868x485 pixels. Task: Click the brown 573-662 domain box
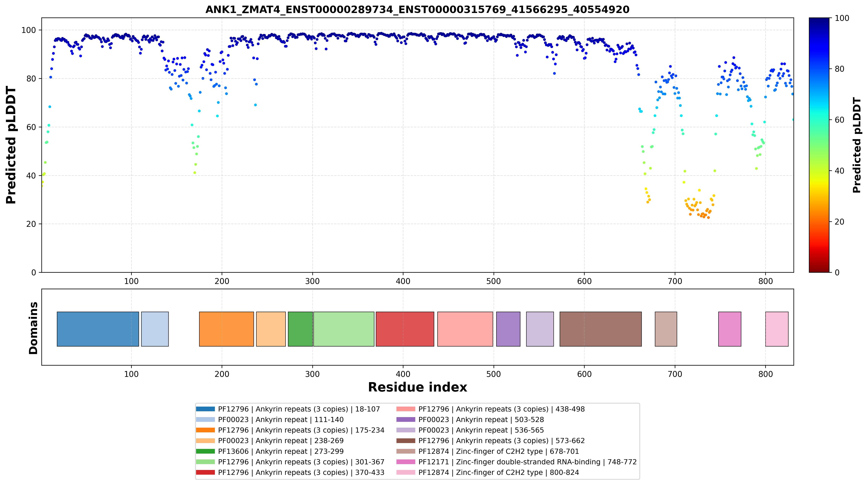pos(600,329)
